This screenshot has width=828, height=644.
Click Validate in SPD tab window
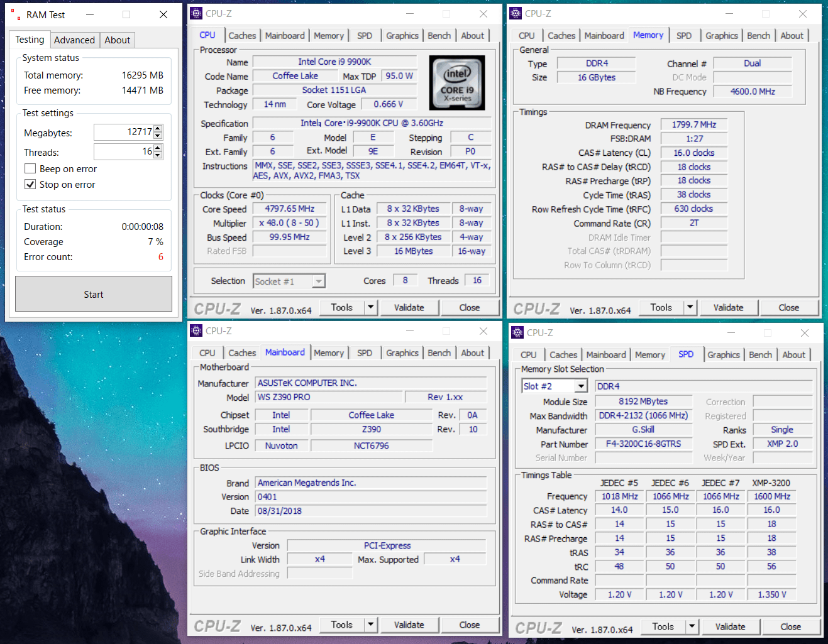[730, 627]
